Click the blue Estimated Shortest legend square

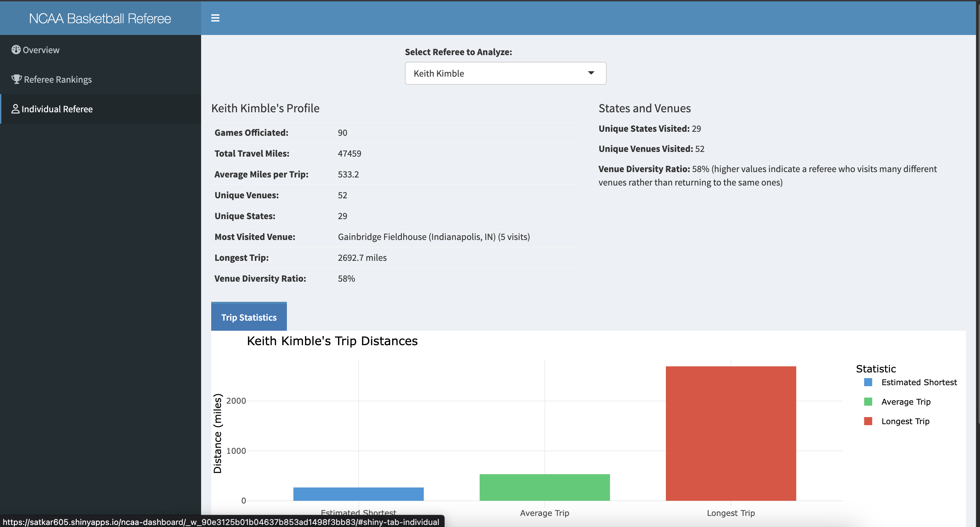869,382
